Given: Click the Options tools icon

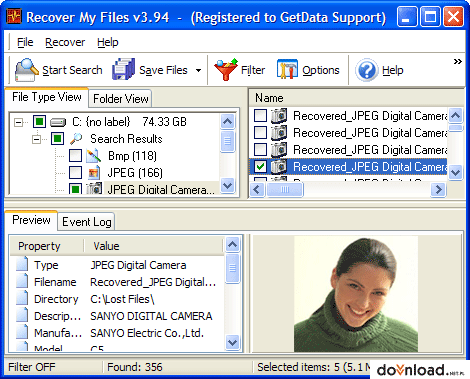Looking at the screenshot, I should coord(287,69).
